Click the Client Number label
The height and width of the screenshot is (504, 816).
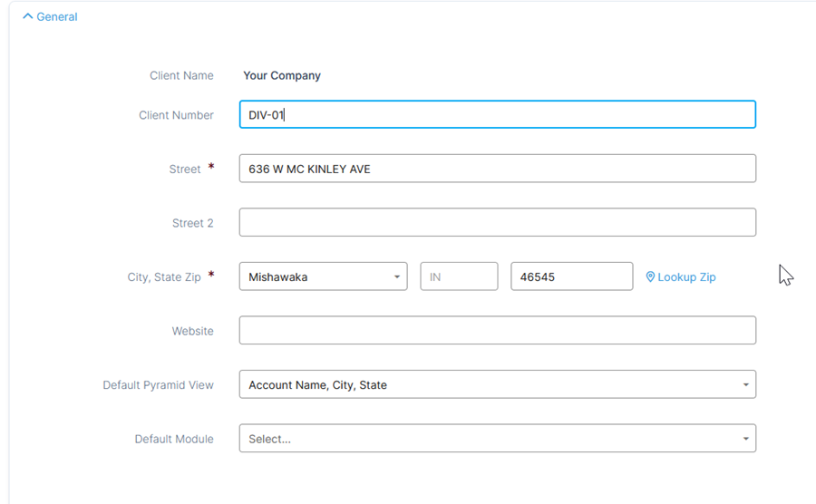pos(177,115)
